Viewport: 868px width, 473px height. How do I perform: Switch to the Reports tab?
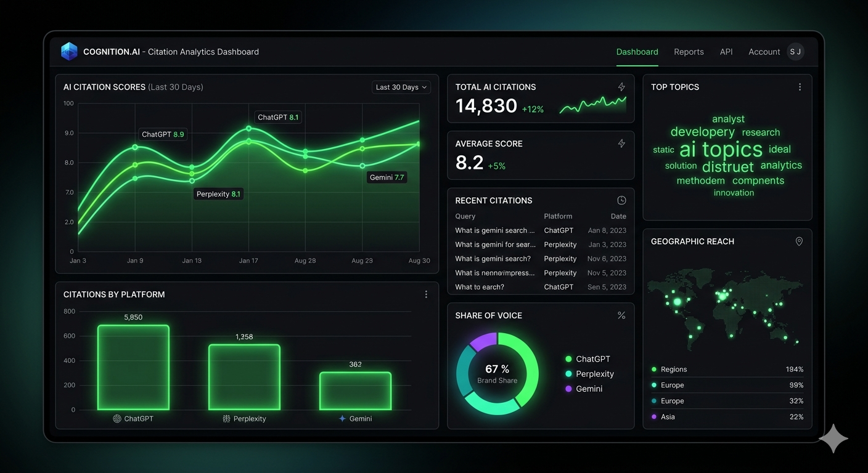pyautogui.click(x=689, y=52)
